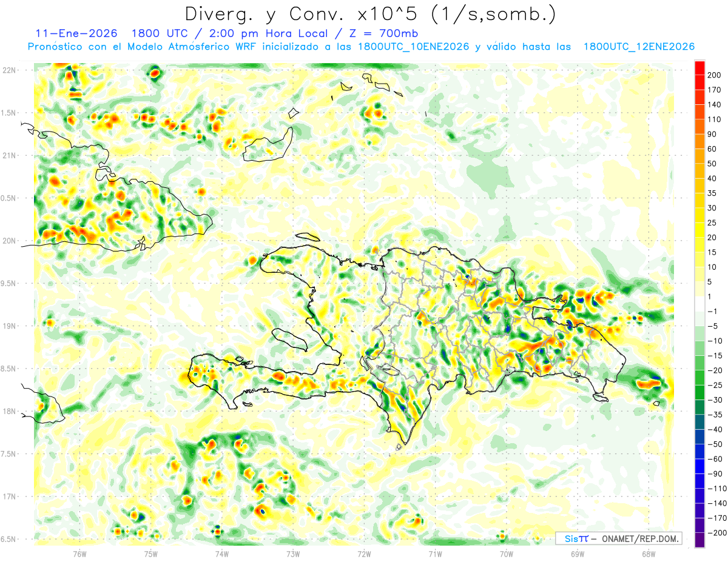Click the "-10" color scale value
Screen dimensions: 728x562
pos(714,341)
